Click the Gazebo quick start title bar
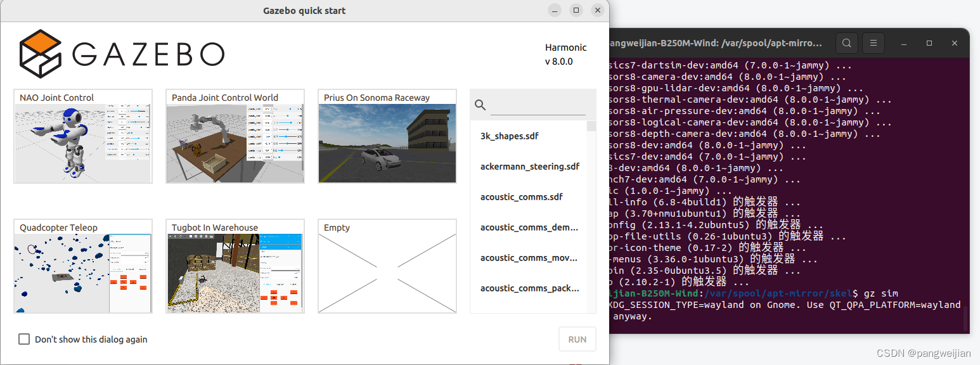Viewport: 980px width, 365px height. [x=304, y=11]
